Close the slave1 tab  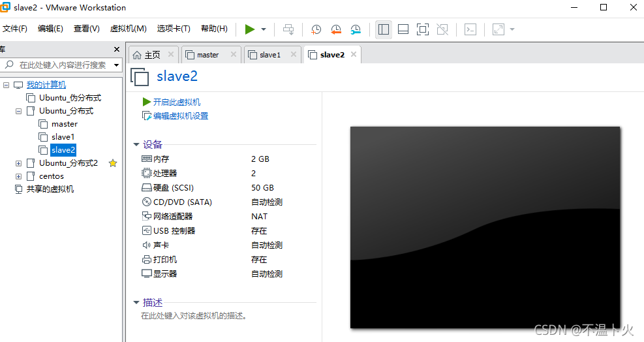[293, 54]
